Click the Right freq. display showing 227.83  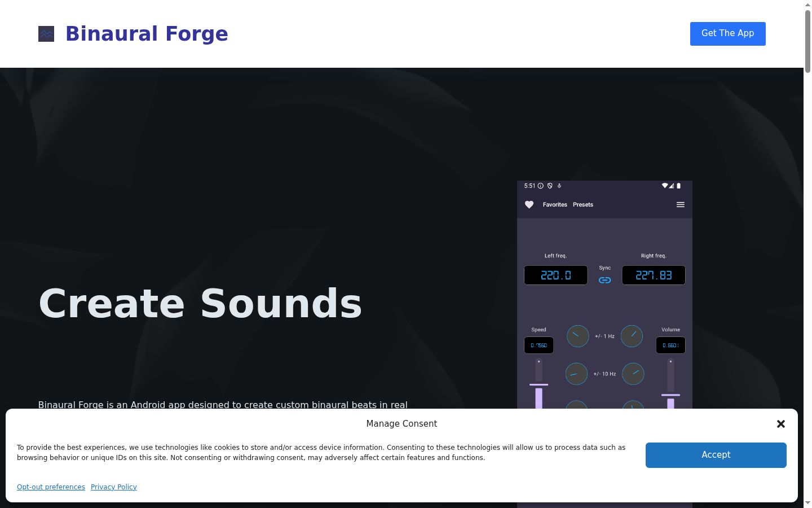coord(654,275)
